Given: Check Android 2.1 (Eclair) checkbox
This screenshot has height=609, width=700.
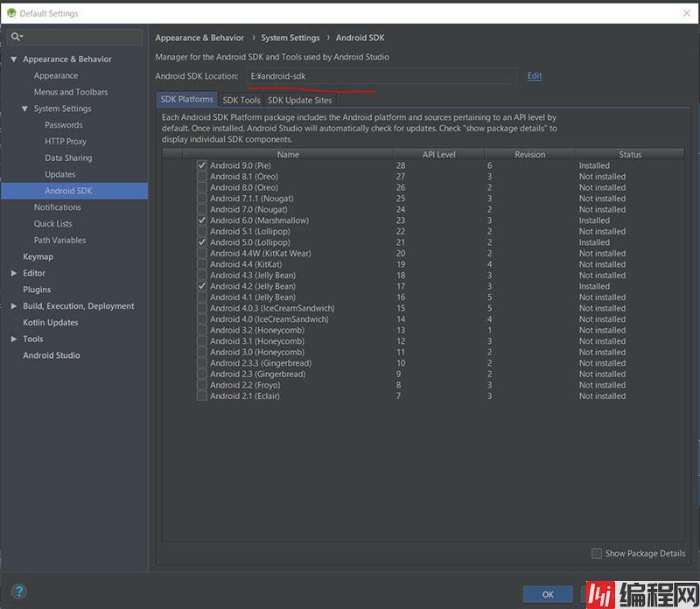Looking at the screenshot, I should point(202,396).
